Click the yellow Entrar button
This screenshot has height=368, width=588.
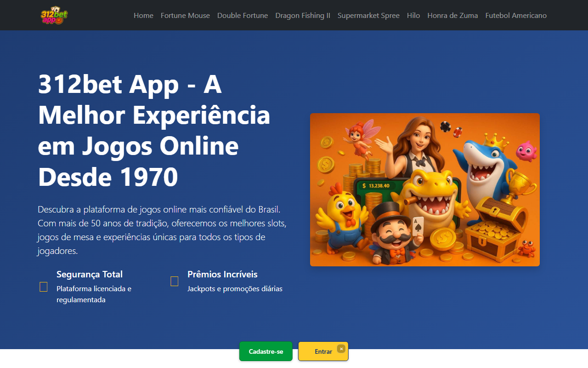(323, 351)
